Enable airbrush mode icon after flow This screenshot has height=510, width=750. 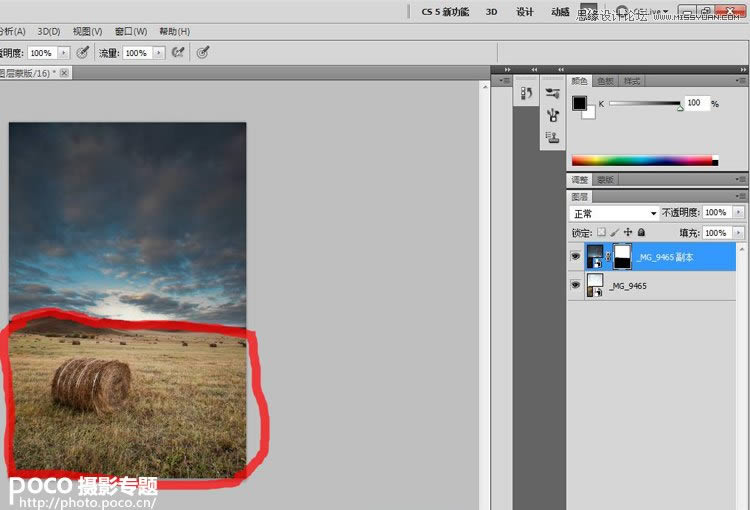(x=178, y=53)
